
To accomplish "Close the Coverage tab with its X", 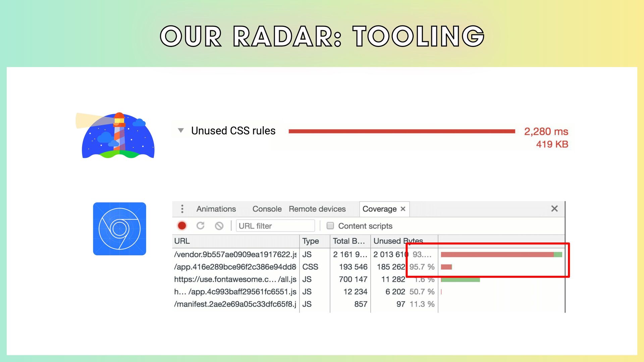I will pos(403,209).
